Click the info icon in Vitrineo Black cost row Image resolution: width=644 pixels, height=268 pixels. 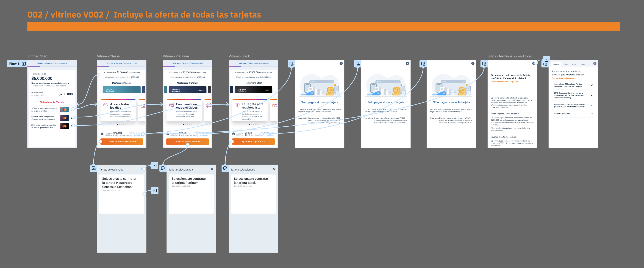[x=233, y=134]
